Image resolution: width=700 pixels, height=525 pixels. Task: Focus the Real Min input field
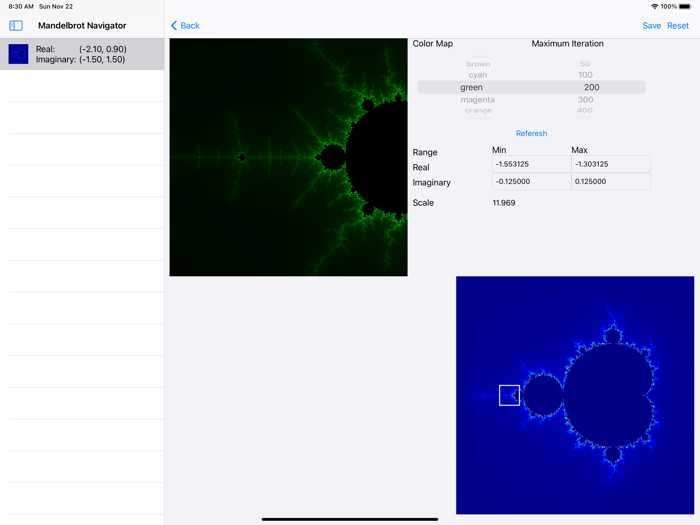pos(531,163)
